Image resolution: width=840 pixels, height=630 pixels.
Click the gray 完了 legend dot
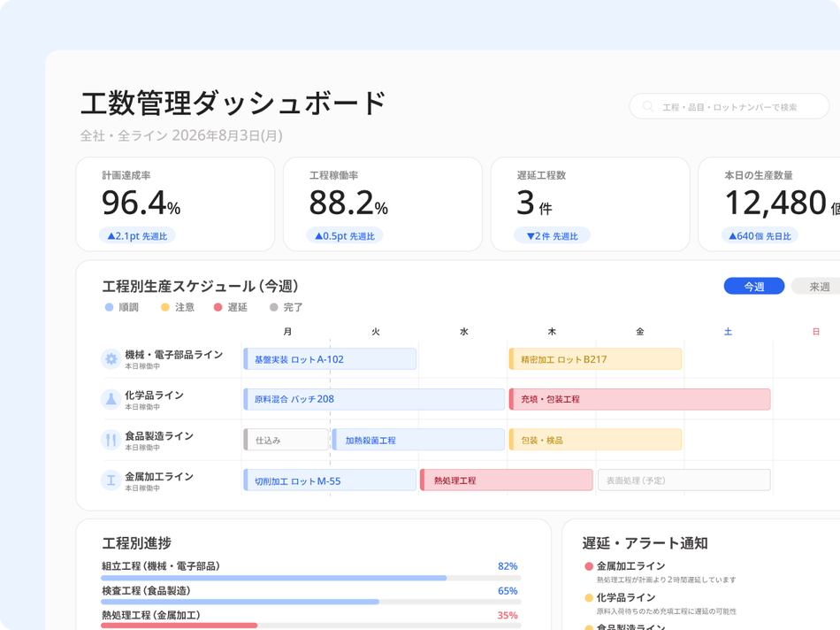pos(274,307)
